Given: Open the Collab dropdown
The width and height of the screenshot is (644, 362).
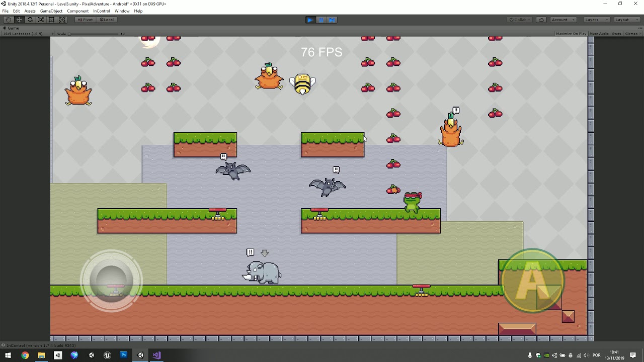Looking at the screenshot, I should [x=520, y=20].
